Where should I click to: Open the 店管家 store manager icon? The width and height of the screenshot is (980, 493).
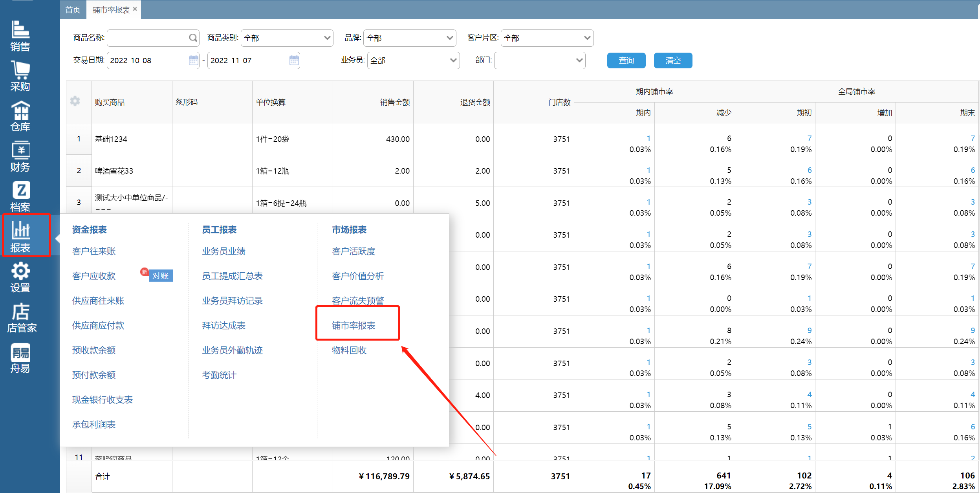[x=22, y=317]
